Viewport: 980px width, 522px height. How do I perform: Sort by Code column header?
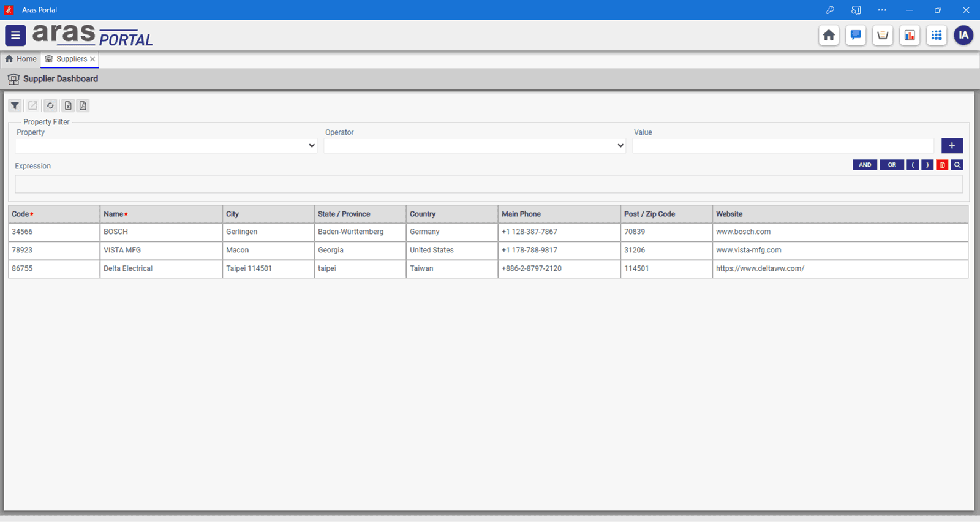coord(54,214)
